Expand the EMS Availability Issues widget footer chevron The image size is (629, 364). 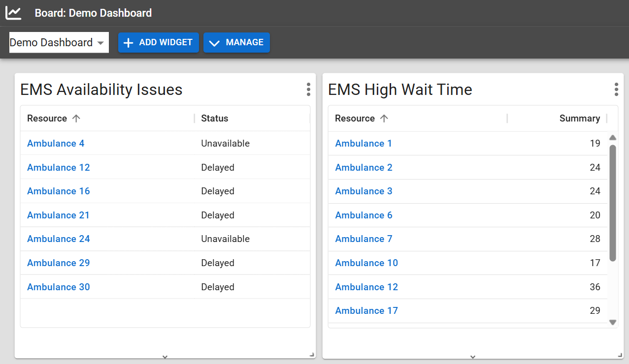[x=166, y=357]
